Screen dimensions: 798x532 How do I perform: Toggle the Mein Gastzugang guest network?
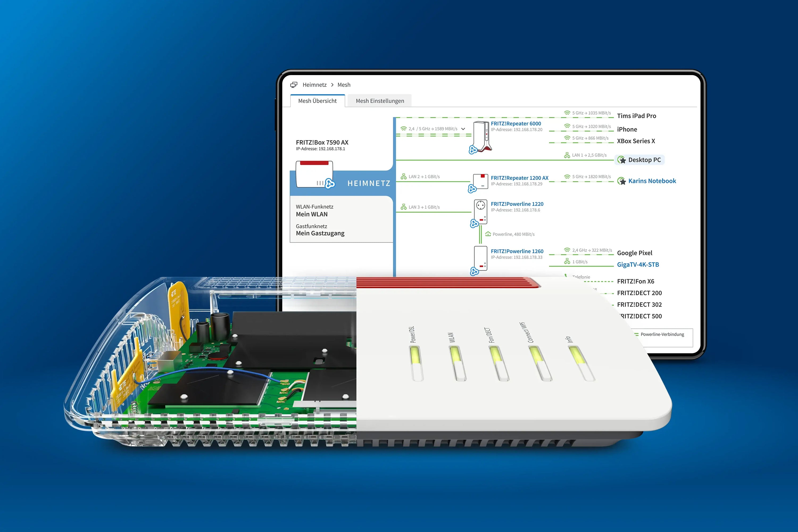(x=320, y=234)
